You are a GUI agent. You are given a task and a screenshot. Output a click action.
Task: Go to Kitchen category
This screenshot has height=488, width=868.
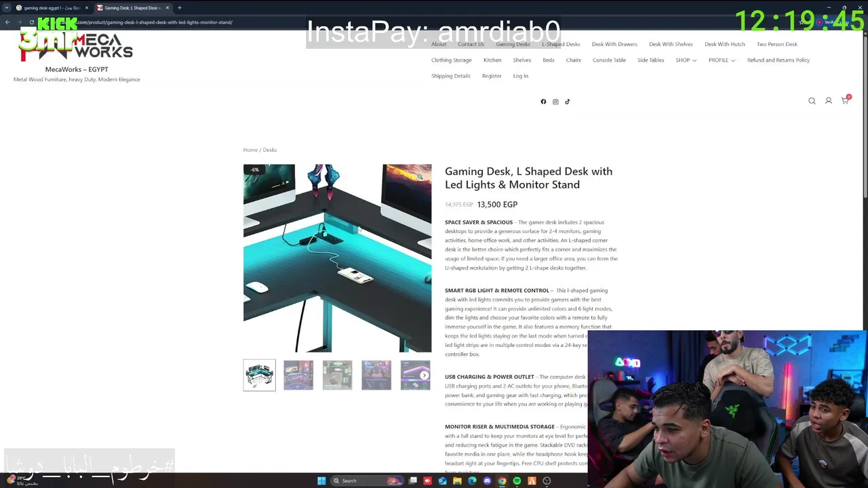point(492,60)
